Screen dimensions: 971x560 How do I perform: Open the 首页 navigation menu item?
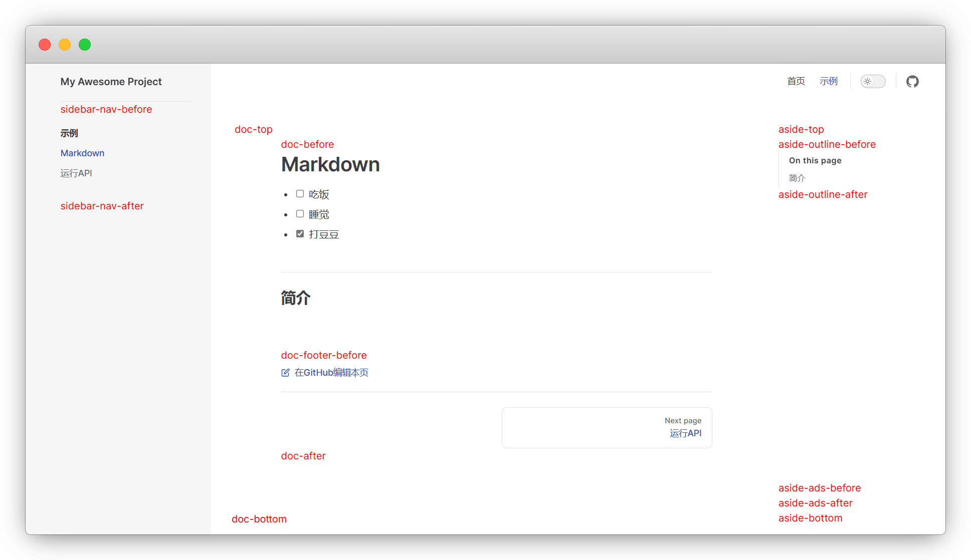click(x=796, y=81)
